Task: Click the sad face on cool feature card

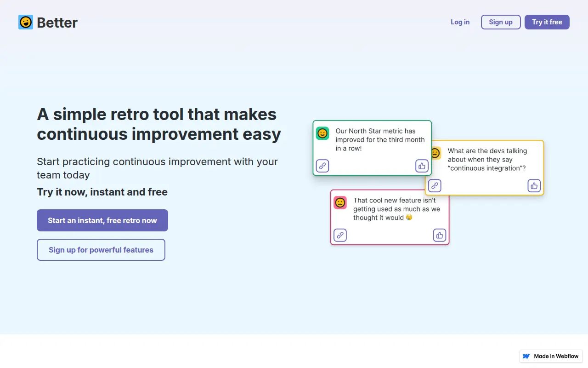Action: pyautogui.click(x=340, y=202)
